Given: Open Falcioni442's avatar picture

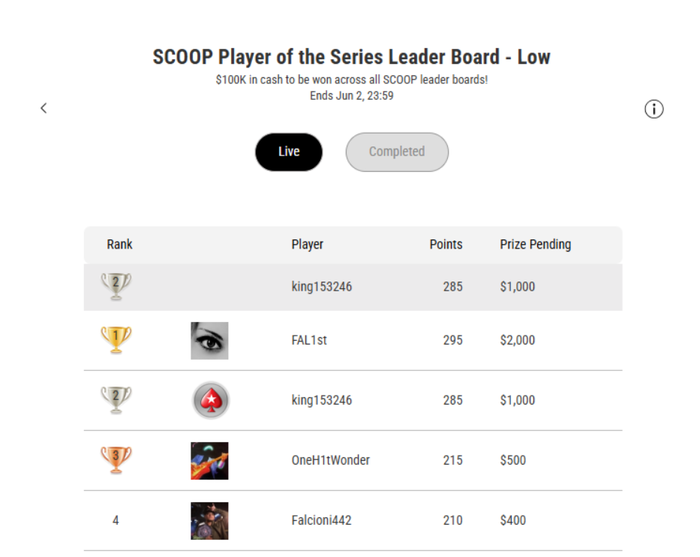Looking at the screenshot, I should tap(209, 521).
